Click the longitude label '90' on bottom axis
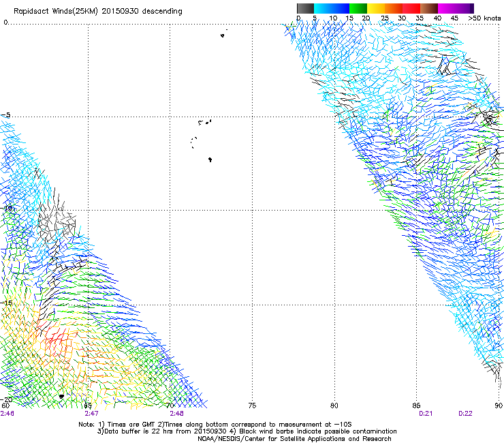This screenshot has height=443, width=504. pos(499,406)
